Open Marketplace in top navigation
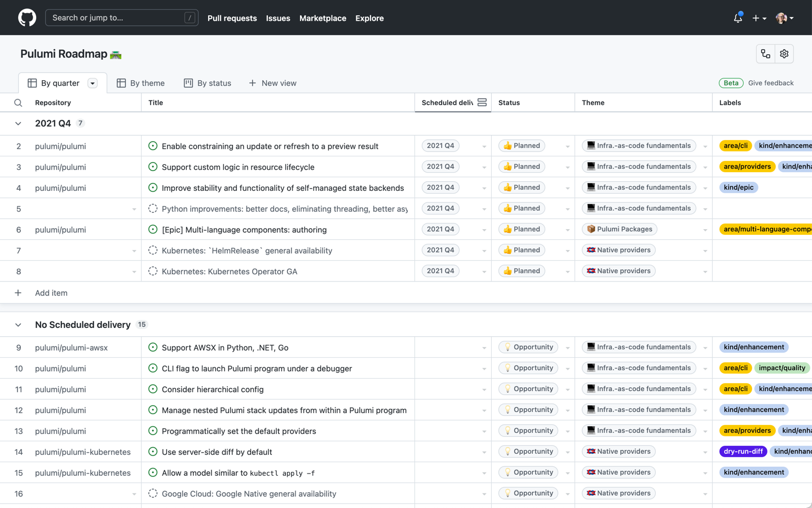This screenshot has height=508, width=812. point(323,18)
